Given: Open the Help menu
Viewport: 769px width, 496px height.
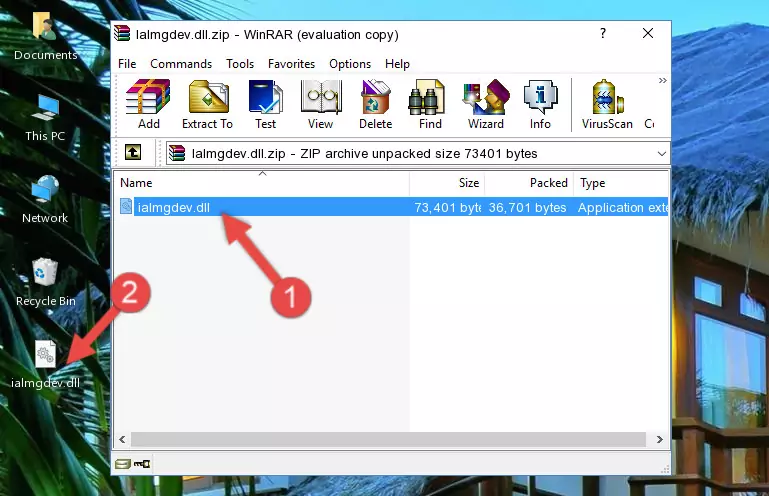Looking at the screenshot, I should pyautogui.click(x=397, y=64).
